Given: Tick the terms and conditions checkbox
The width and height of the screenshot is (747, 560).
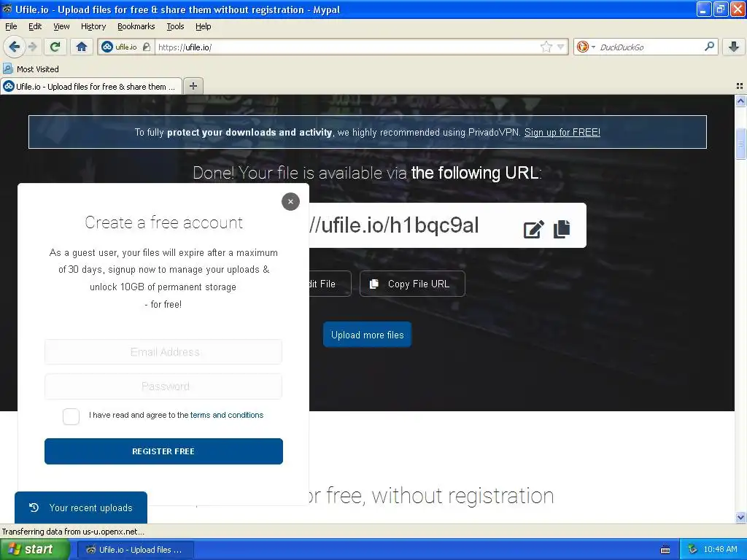Looking at the screenshot, I should [71, 416].
